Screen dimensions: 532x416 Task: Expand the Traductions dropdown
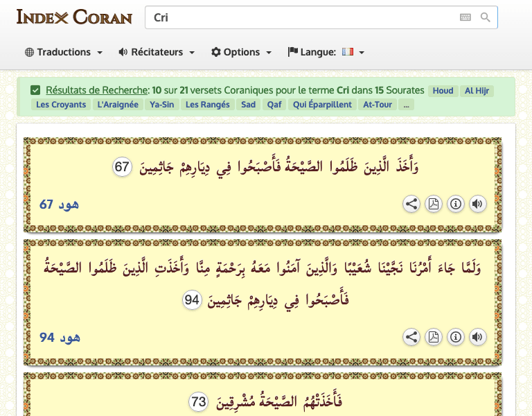pyautogui.click(x=64, y=52)
